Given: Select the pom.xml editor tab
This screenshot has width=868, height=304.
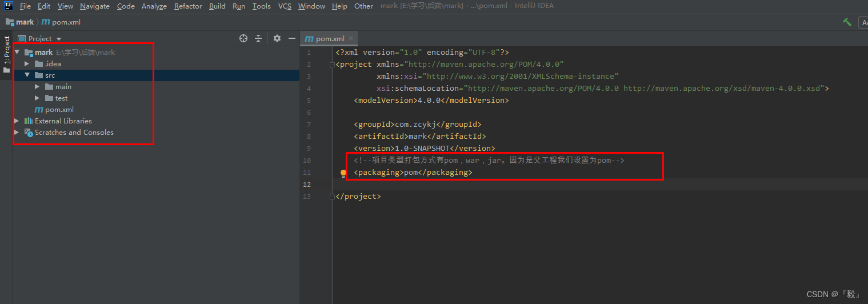Looking at the screenshot, I should [x=329, y=39].
